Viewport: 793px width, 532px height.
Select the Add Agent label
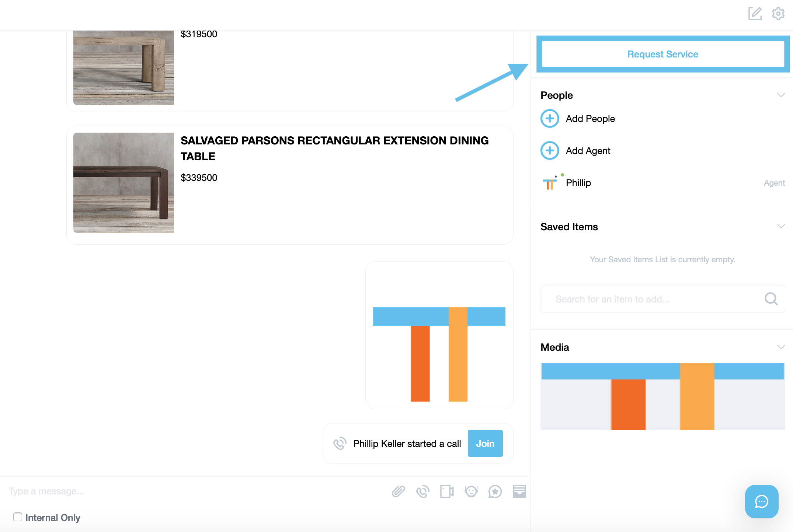(x=588, y=151)
